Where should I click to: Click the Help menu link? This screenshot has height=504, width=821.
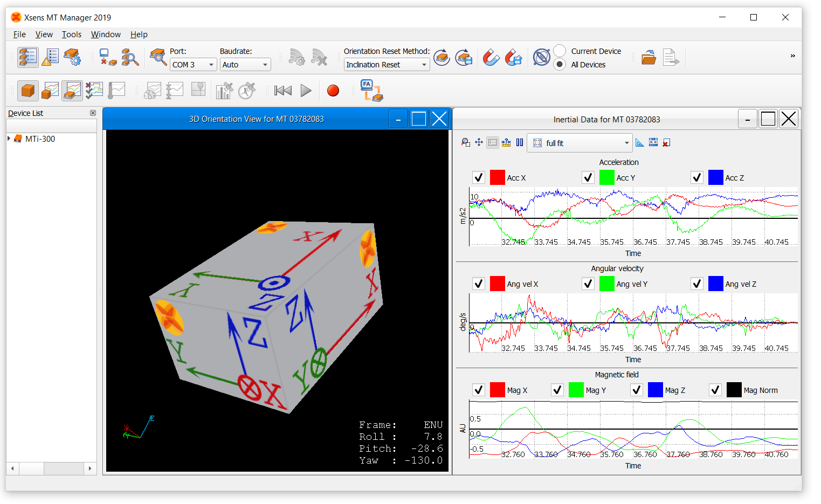point(139,34)
